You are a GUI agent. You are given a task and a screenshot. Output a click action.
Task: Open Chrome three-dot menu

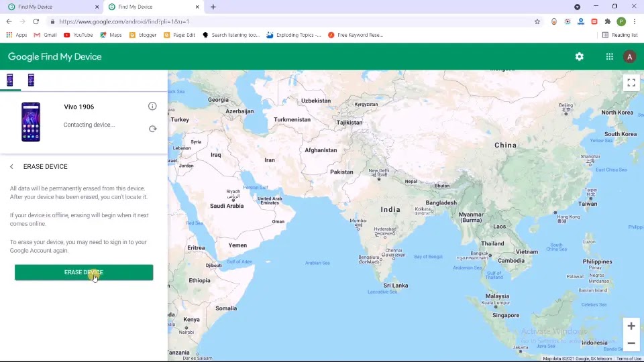click(635, 21)
